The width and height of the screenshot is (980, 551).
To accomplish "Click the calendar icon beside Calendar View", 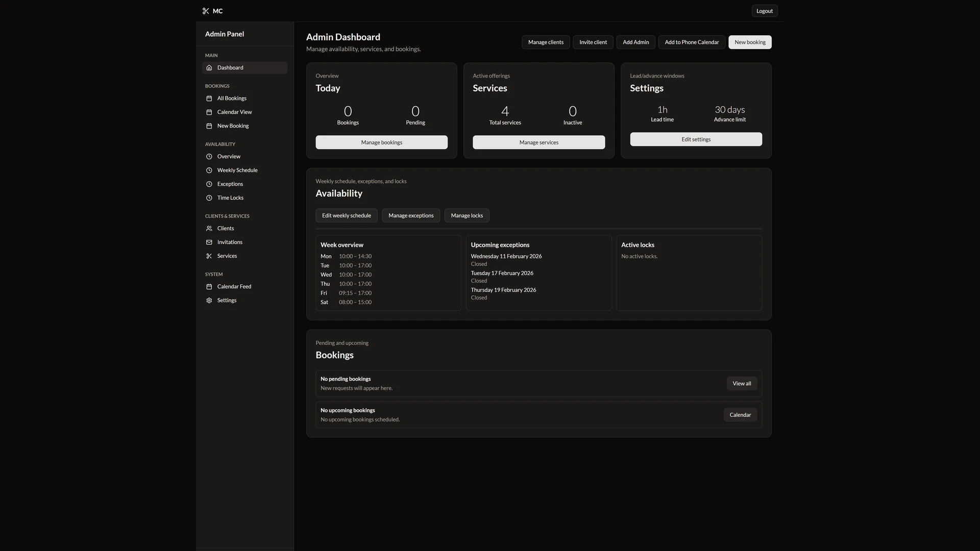I will [209, 112].
